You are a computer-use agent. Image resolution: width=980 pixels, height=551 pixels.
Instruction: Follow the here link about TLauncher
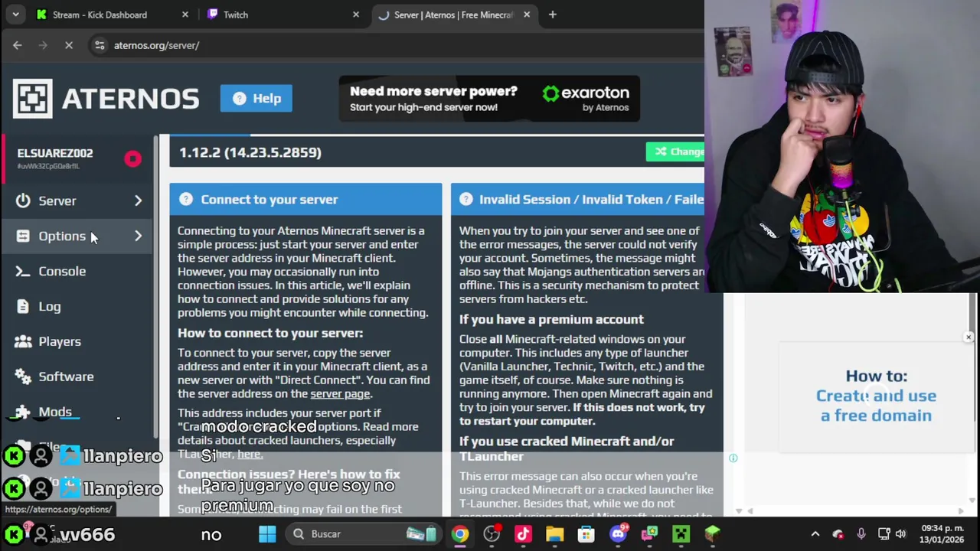pyautogui.click(x=250, y=454)
